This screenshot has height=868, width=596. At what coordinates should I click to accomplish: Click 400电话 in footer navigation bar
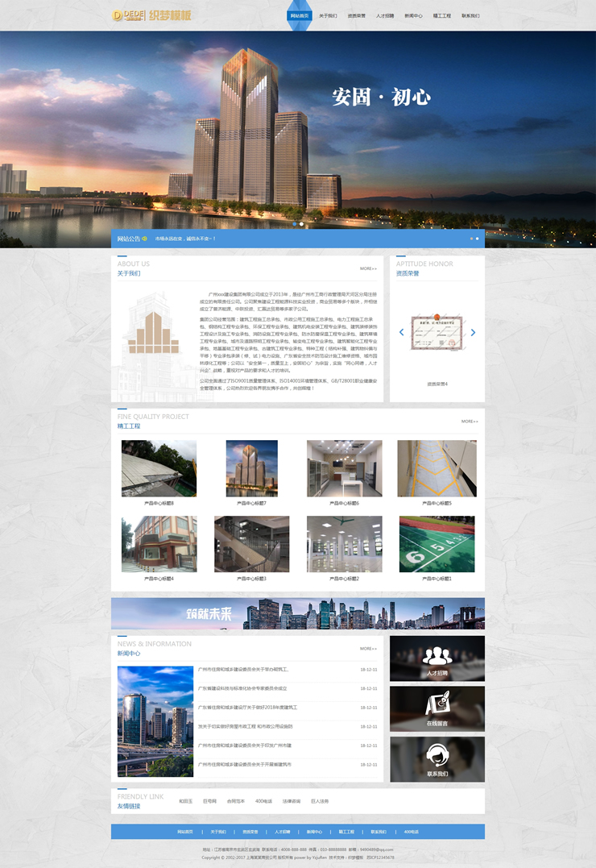point(411,831)
